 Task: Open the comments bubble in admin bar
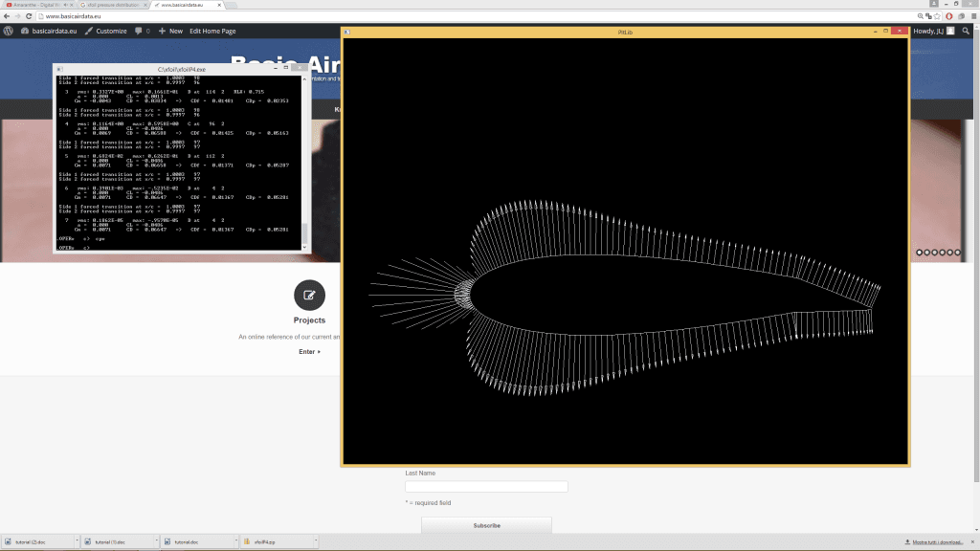click(x=142, y=31)
